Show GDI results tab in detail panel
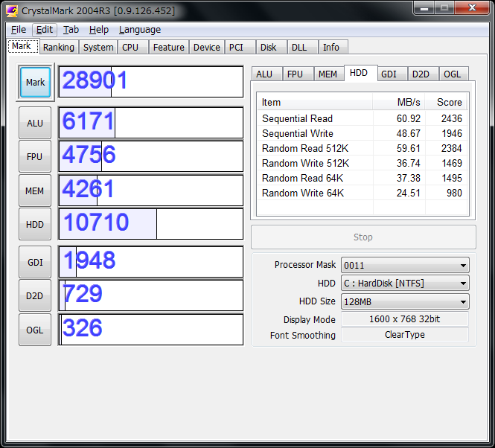Viewport: 495px width, 448px height. [x=392, y=74]
